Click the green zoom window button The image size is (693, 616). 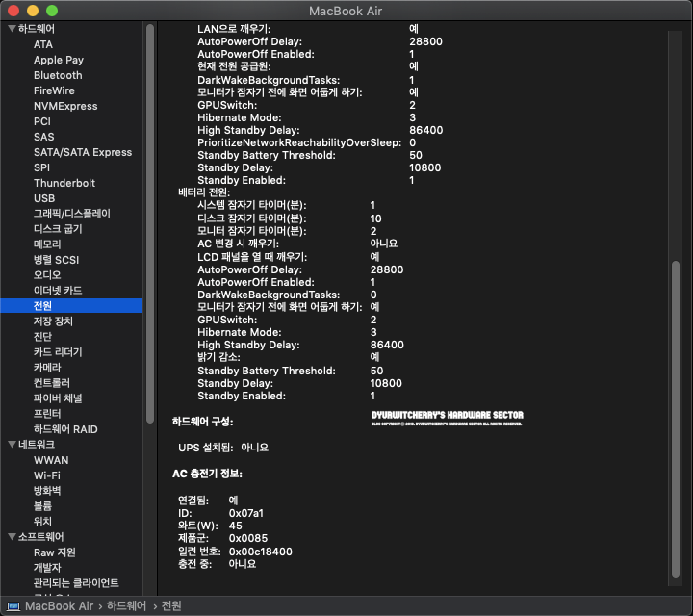click(x=52, y=11)
